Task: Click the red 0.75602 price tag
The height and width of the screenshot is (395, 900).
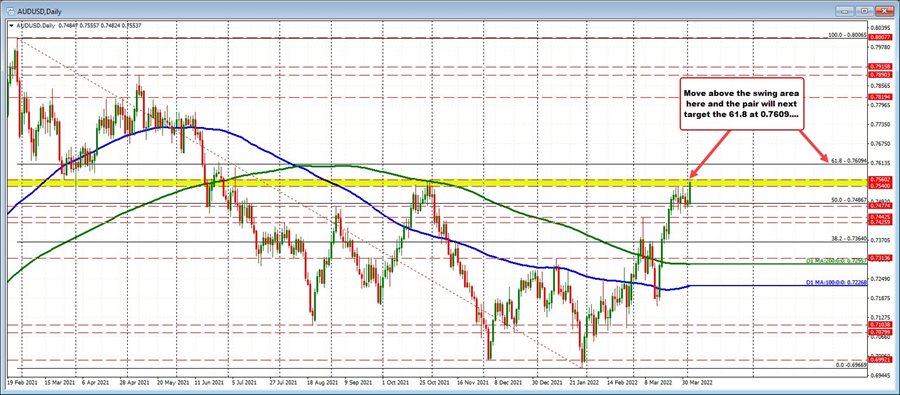Action: pyautogui.click(x=879, y=180)
